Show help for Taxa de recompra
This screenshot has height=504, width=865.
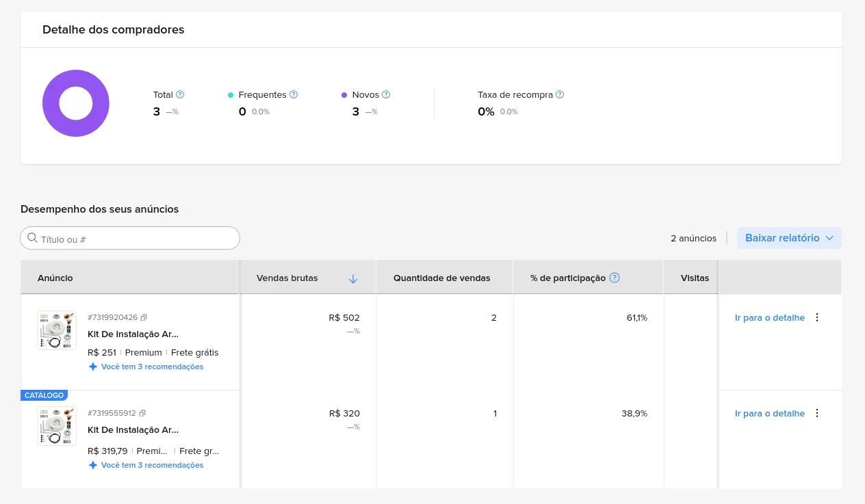pyautogui.click(x=560, y=95)
